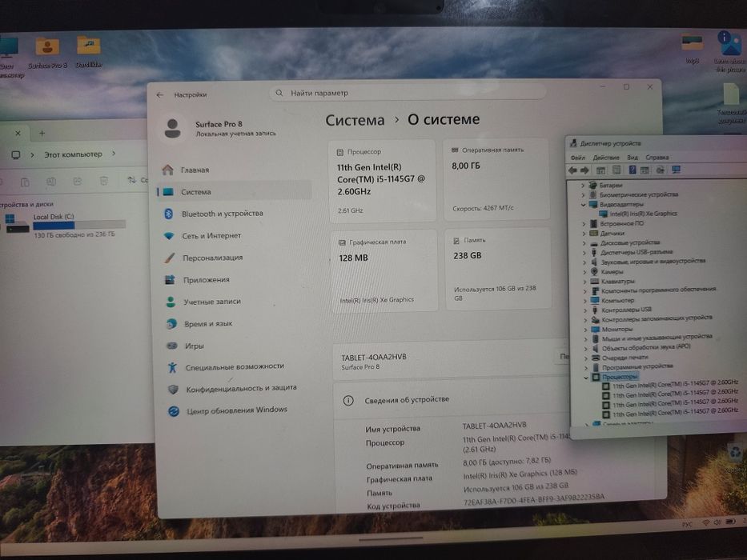The height and width of the screenshot is (560, 747).
Task: Open the Действие menu in Device Manager
Action: [x=606, y=158]
